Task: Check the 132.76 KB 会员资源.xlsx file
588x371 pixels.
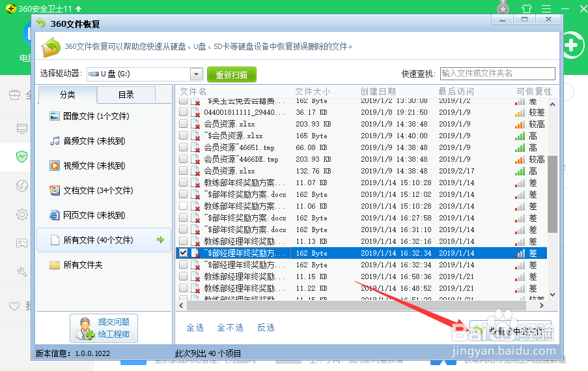Action: (183, 170)
